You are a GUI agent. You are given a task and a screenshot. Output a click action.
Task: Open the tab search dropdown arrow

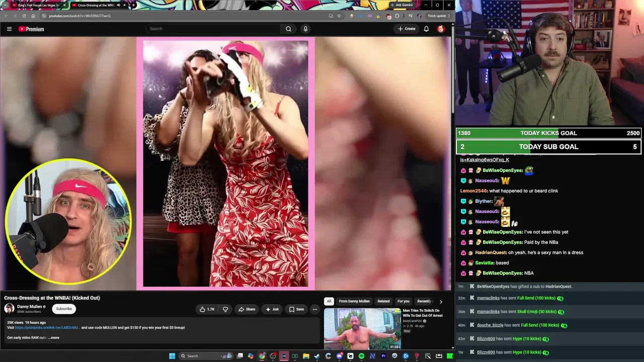coord(5,5)
